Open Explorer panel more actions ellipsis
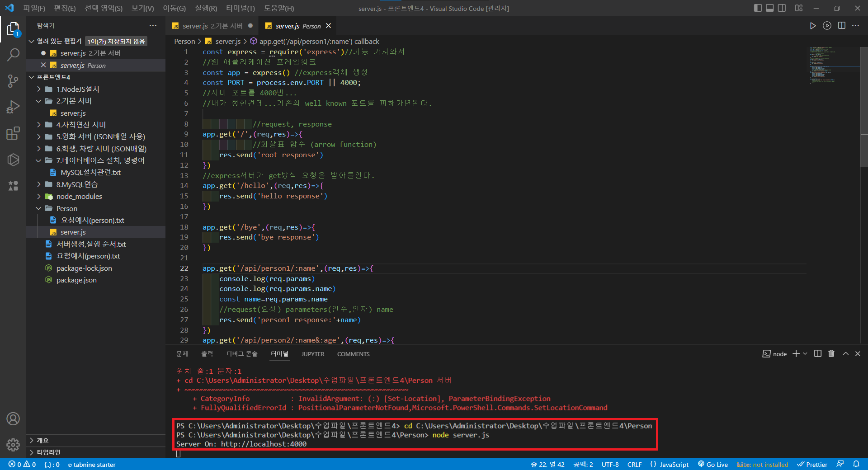This screenshot has width=868, height=470. click(153, 26)
